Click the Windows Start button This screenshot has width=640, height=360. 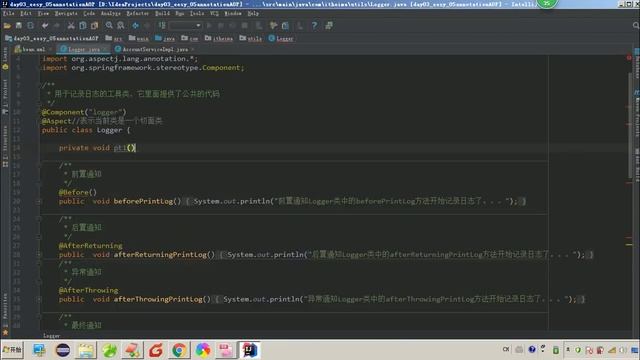click(12, 350)
